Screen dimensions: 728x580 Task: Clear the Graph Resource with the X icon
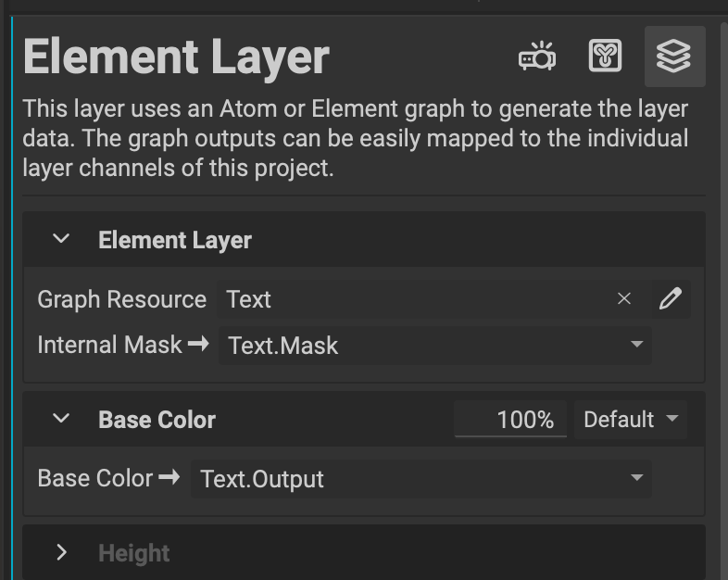(624, 298)
